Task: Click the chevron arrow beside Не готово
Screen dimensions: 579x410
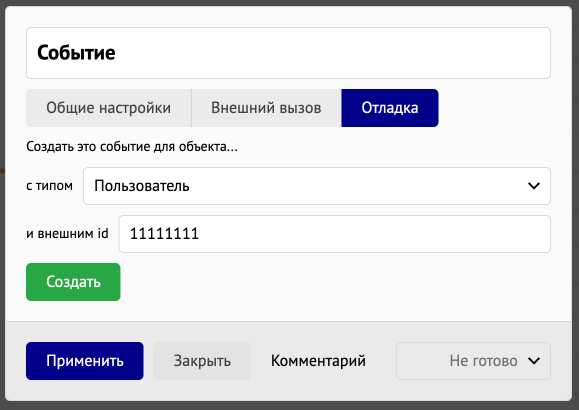Action: pos(534,361)
